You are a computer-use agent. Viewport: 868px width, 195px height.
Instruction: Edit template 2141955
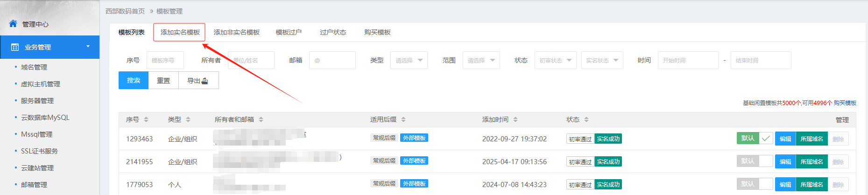point(785,161)
